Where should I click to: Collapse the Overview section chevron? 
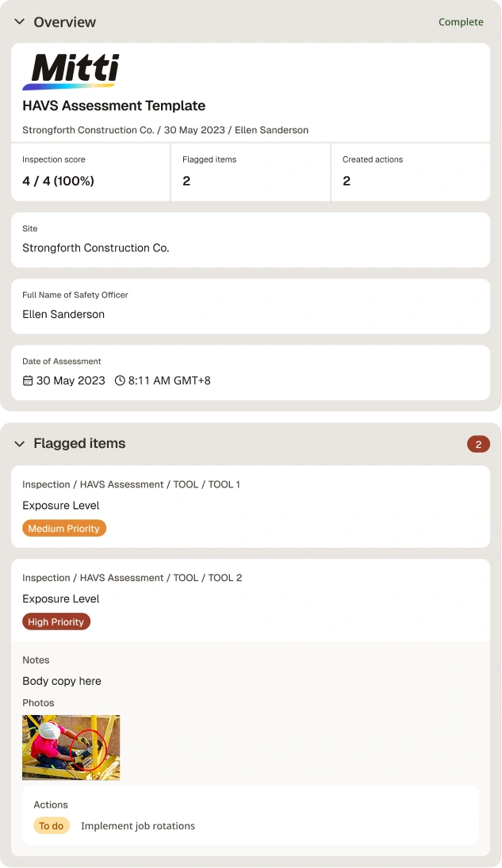(x=19, y=22)
